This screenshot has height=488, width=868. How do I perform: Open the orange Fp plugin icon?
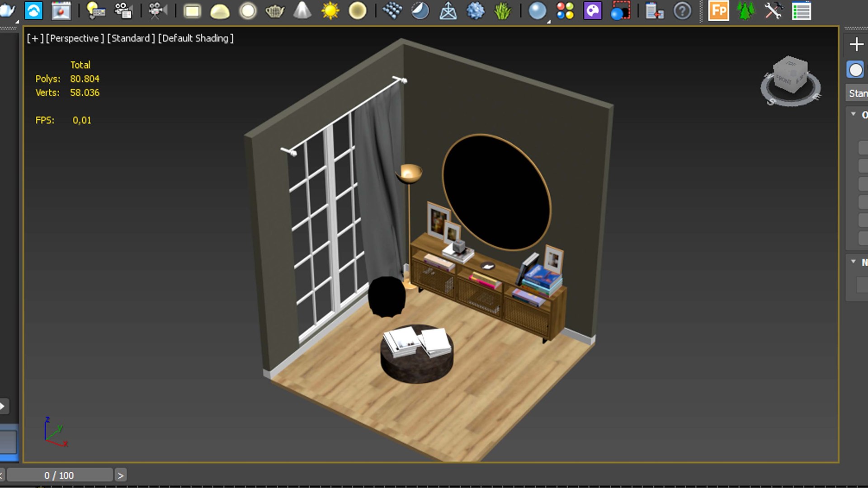point(719,11)
